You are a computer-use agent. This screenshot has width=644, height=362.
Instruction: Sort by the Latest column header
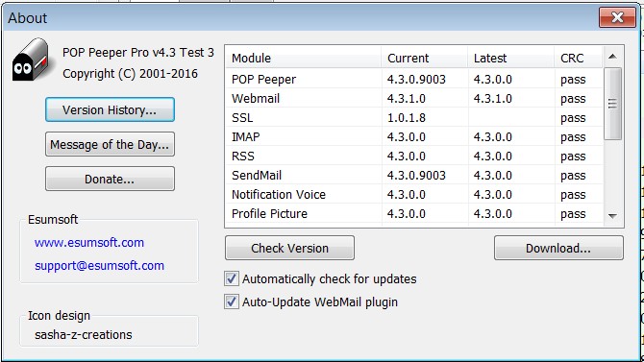coord(510,58)
